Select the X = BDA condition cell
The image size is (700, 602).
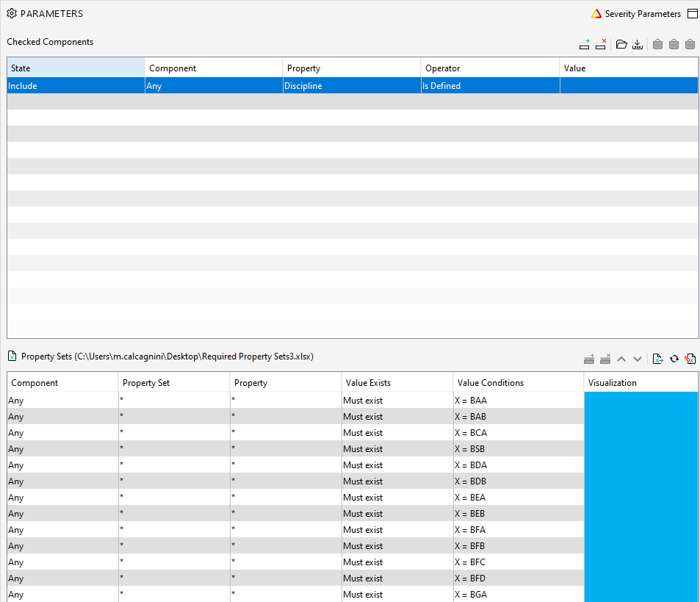click(x=519, y=465)
